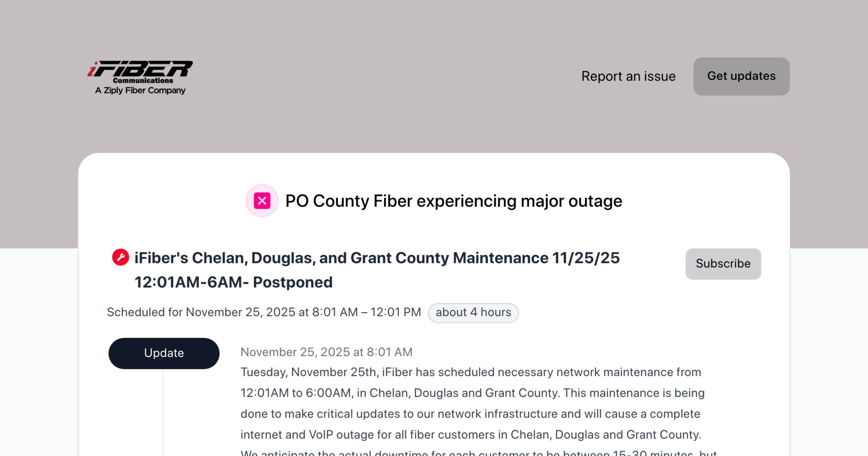Image resolution: width=868 pixels, height=456 pixels.
Task: Click the "internet and VoIP outage" description line
Action: tap(471, 435)
